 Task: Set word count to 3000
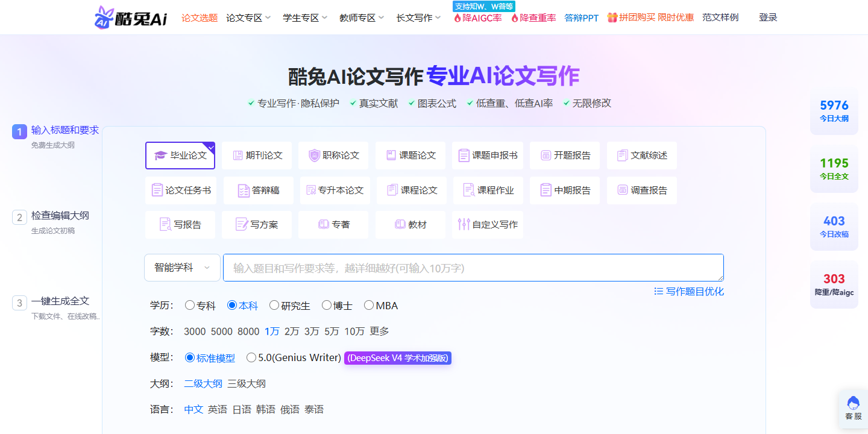[x=195, y=331]
